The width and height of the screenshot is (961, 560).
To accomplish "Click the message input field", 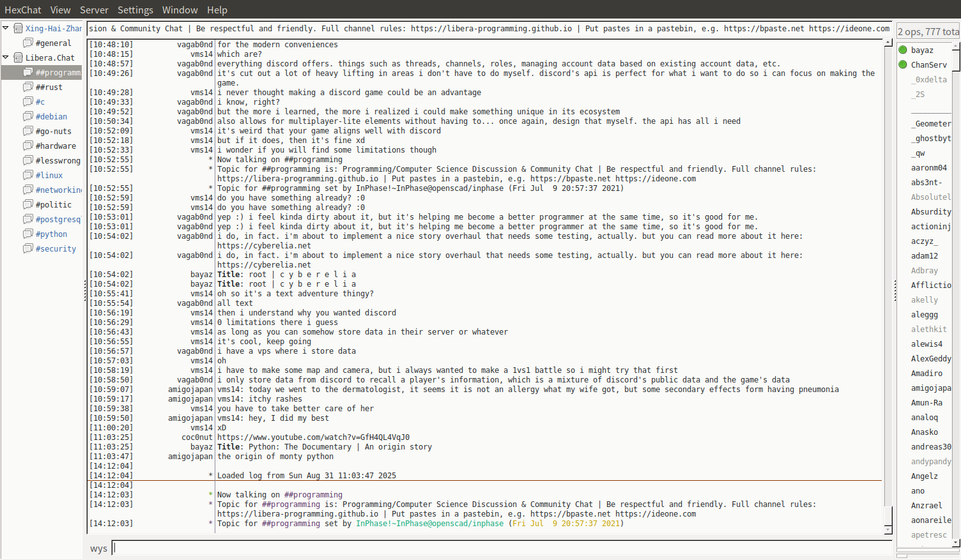I will click(502, 548).
